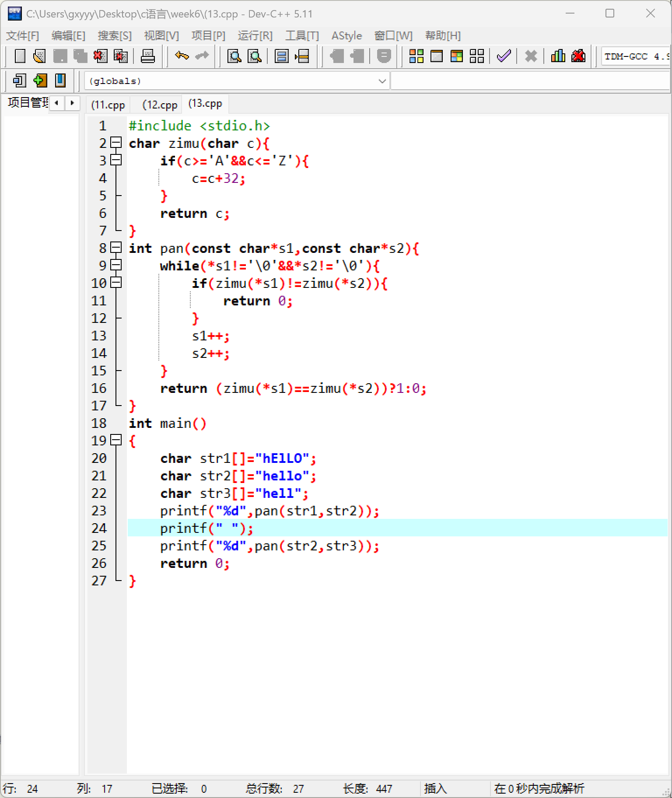Viewport: 672px width, 798px height.
Task: Click Rebuild All grey squares icon
Action: coord(477,56)
